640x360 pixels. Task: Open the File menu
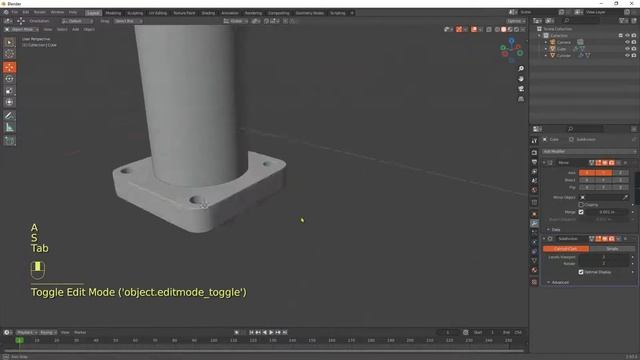15,13
